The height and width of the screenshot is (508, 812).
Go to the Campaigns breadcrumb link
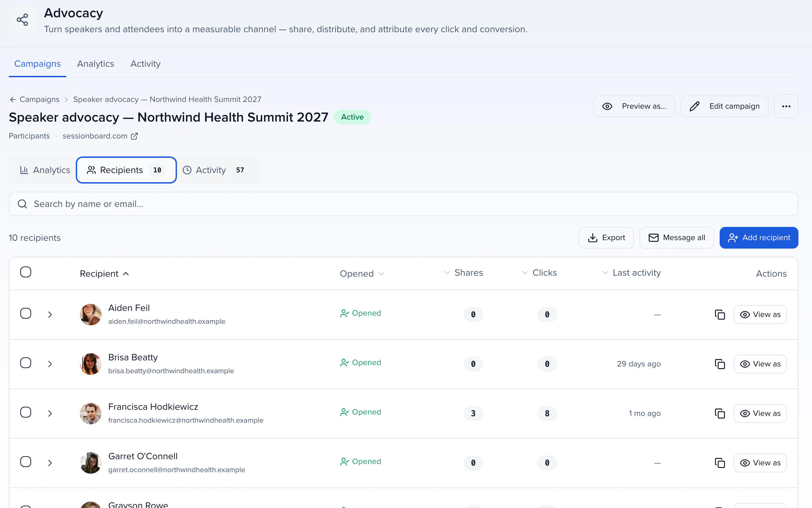click(x=40, y=99)
